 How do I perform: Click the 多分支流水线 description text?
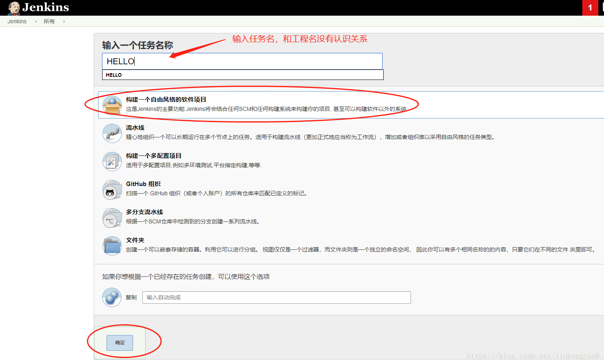coord(193,221)
